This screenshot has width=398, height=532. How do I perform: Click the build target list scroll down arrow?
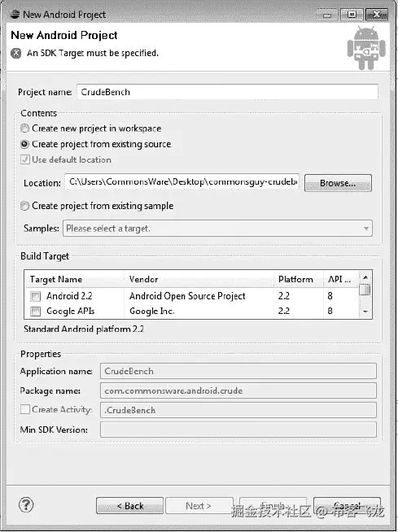(x=365, y=312)
